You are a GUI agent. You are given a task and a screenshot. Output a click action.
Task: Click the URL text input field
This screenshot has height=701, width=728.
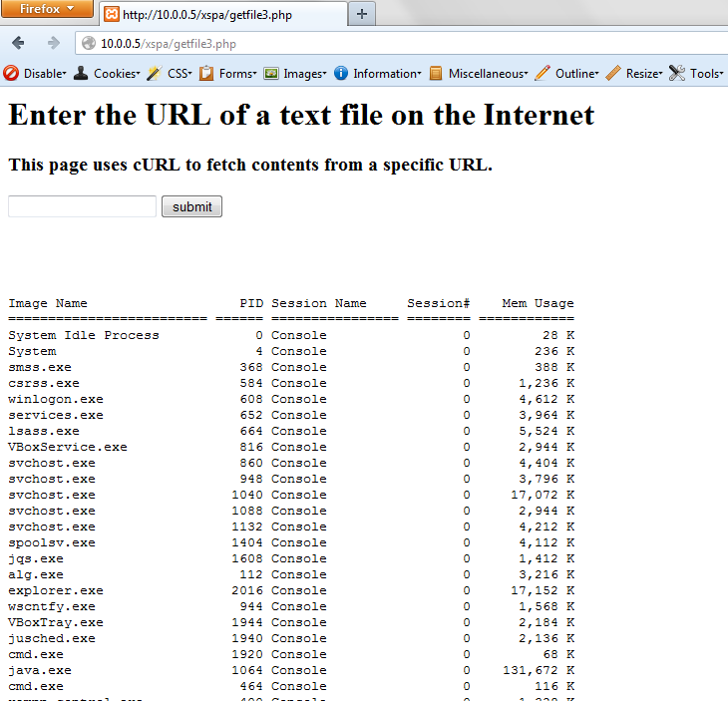point(82,206)
